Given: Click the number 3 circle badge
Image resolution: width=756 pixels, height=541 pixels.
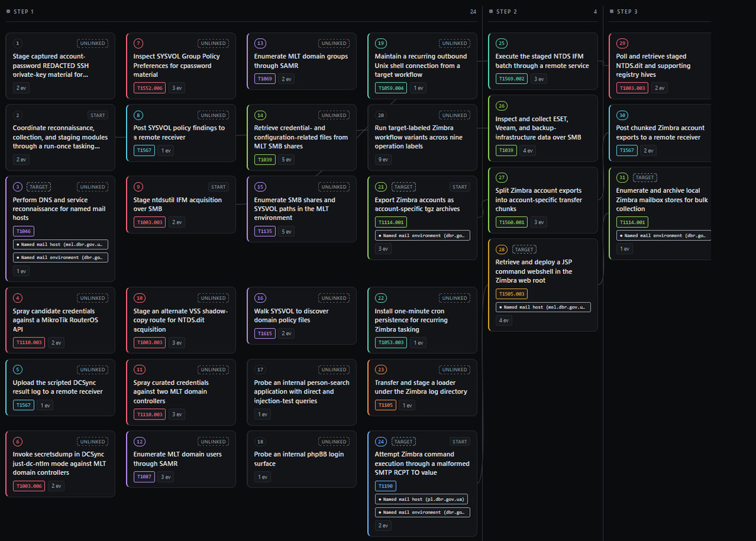Looking at the screenshot, I should click(18, 187).
